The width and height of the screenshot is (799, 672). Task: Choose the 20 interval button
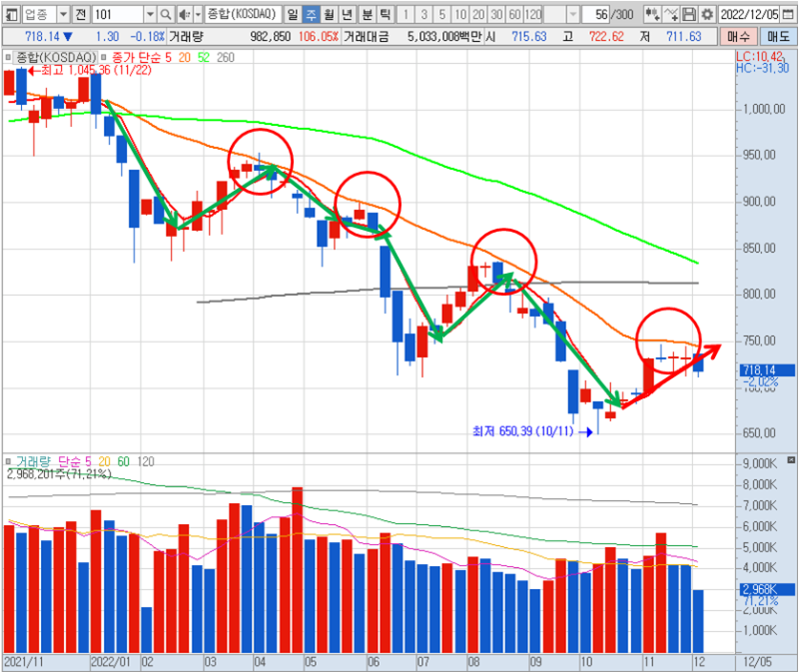478,14
